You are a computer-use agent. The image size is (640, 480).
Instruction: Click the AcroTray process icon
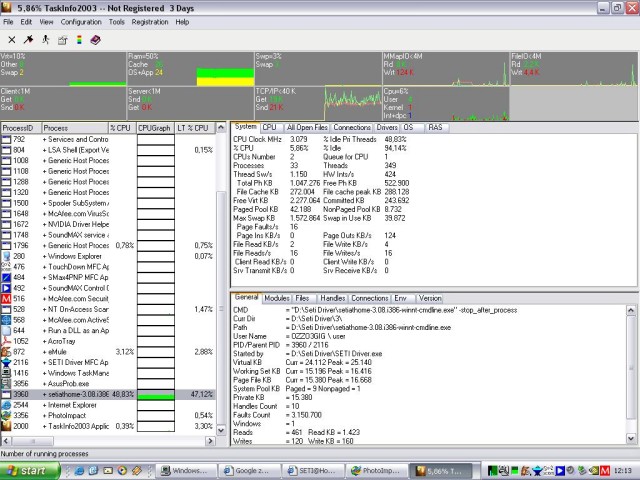coord(6,341)
